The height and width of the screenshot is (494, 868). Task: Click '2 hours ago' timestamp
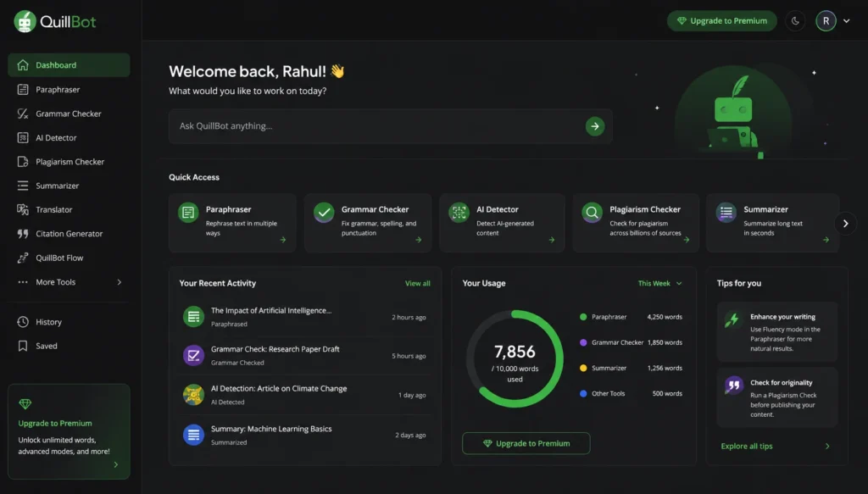409,318
